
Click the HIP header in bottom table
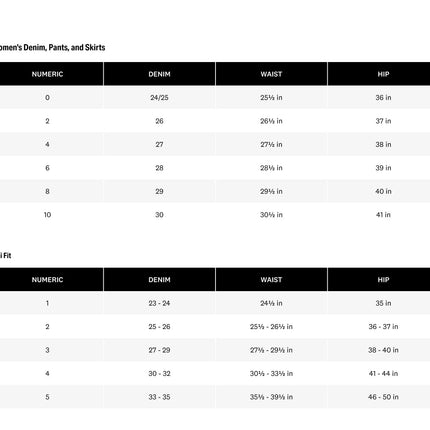pyautogui.click(x=383, y=280)
